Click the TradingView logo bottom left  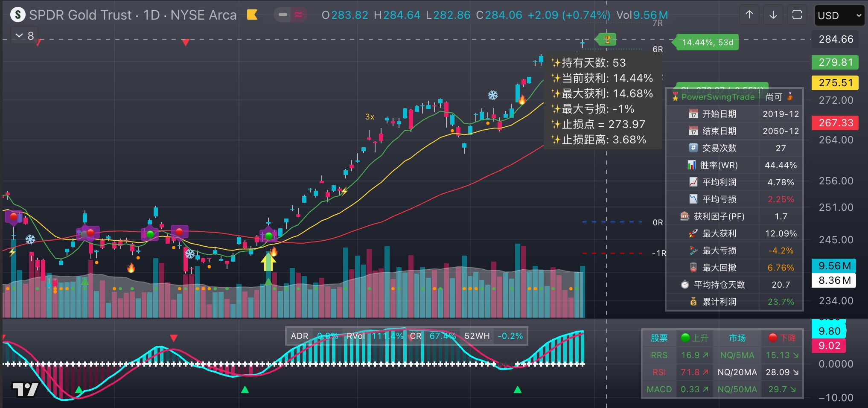pos(25,389)
